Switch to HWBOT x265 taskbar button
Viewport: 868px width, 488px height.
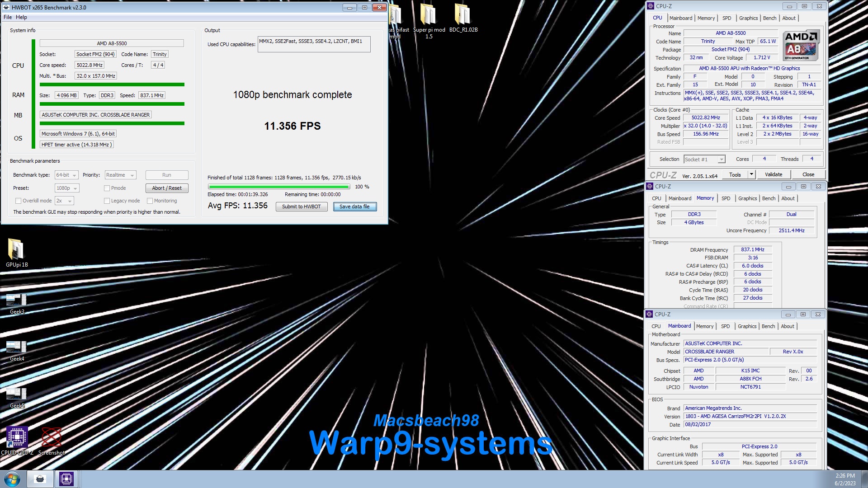[40, 479]
